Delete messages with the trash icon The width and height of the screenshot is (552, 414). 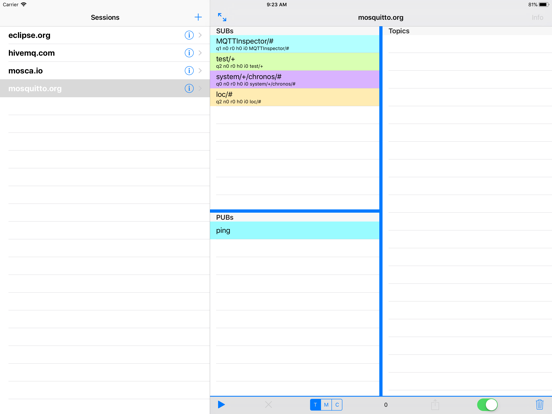click(x=539, y=404)
